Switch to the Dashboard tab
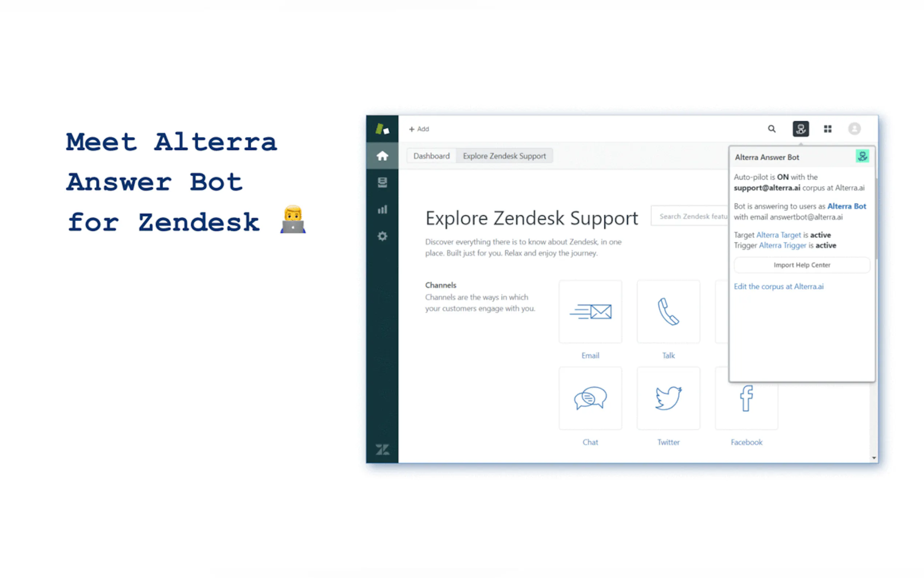Viewport: 924px width, 578px height. tap(431, 156)
